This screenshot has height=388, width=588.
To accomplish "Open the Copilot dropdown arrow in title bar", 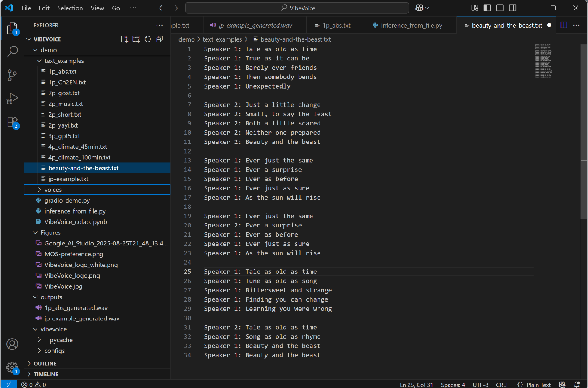I will tap(428, 8).
